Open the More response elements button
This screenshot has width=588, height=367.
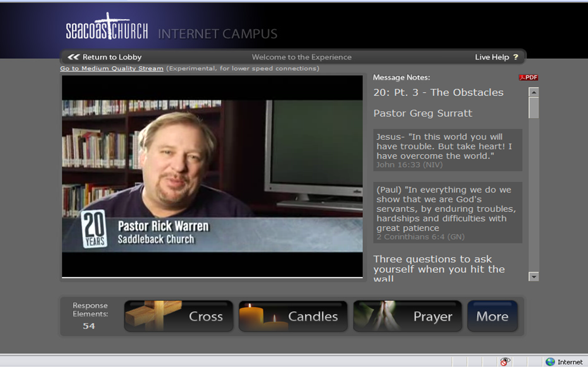(x=492, y=316)
